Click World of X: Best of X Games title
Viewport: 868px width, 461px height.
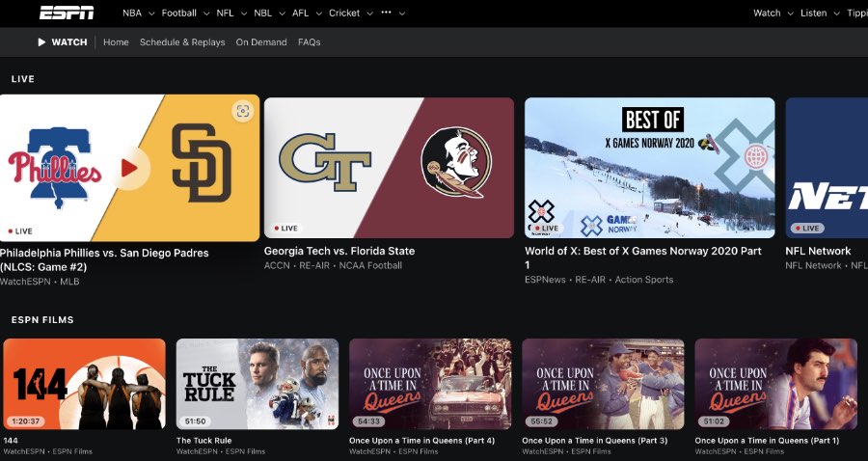(642, 258)
